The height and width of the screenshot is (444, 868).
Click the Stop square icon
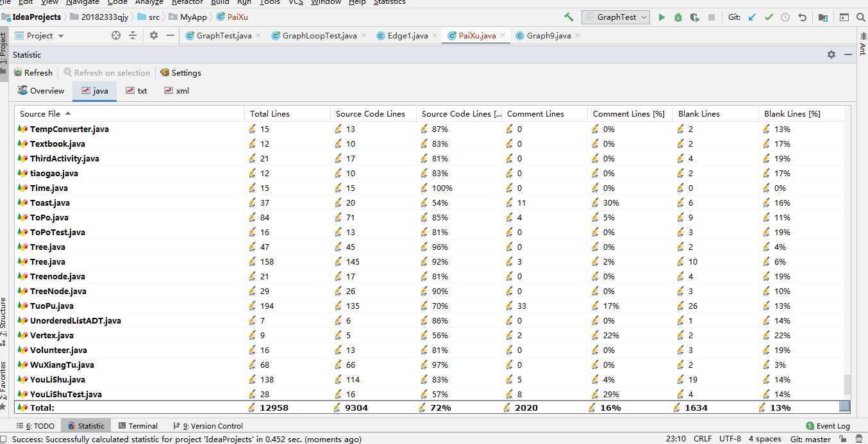point(712,17)
